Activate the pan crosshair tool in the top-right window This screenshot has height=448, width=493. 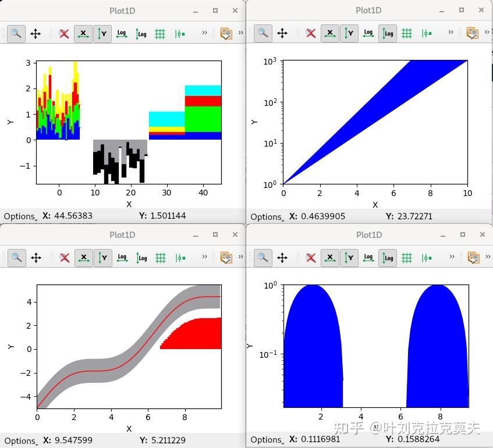(282, 33)
